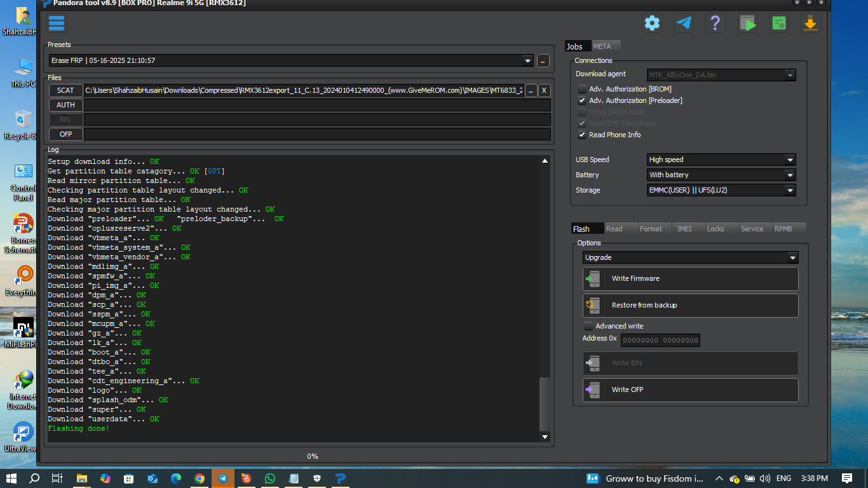This screenshot has width=868, height=488.
Task: Click the OFP file button
Action: coord(65,135)
